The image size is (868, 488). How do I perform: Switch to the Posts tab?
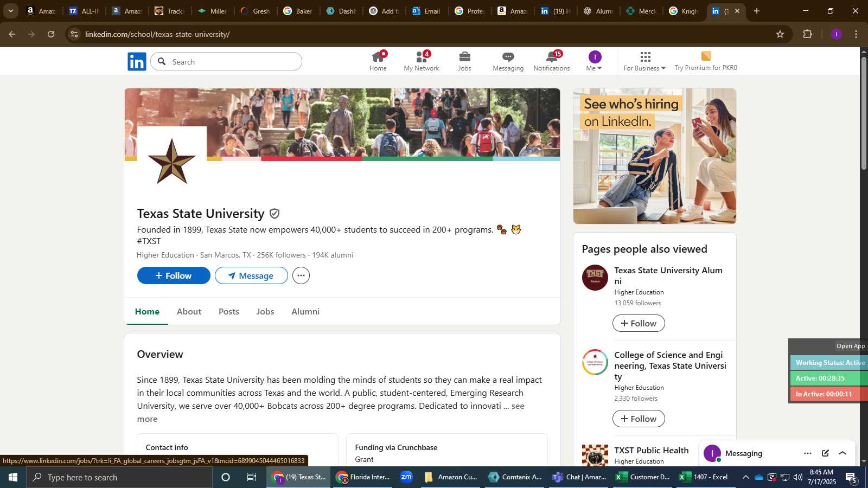click(228, 312)
